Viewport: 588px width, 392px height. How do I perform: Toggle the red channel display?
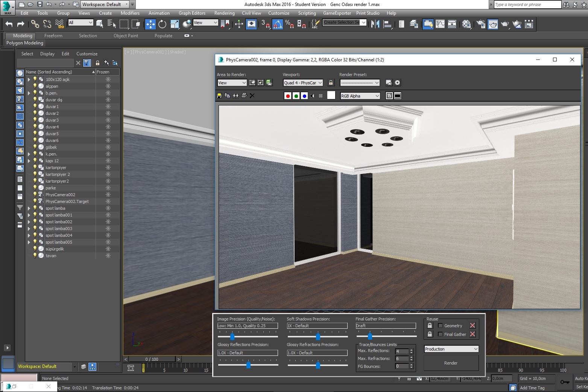[288, 96]
